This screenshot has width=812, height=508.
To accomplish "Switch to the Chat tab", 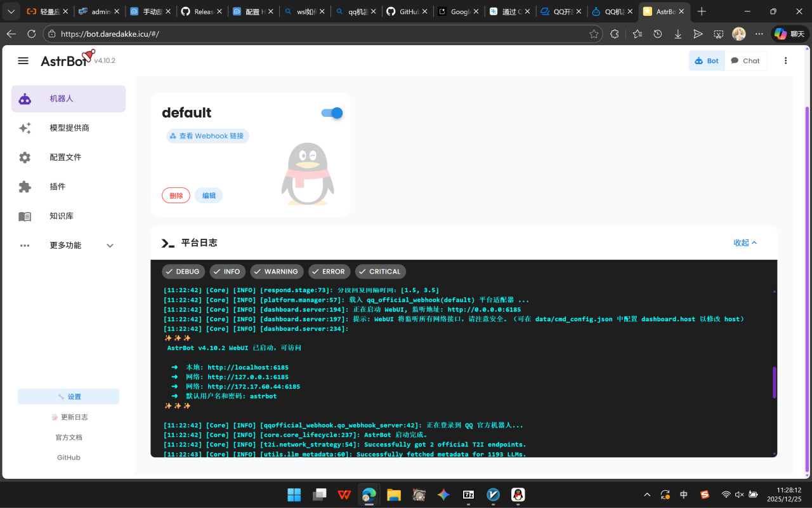I will [745, 61].
